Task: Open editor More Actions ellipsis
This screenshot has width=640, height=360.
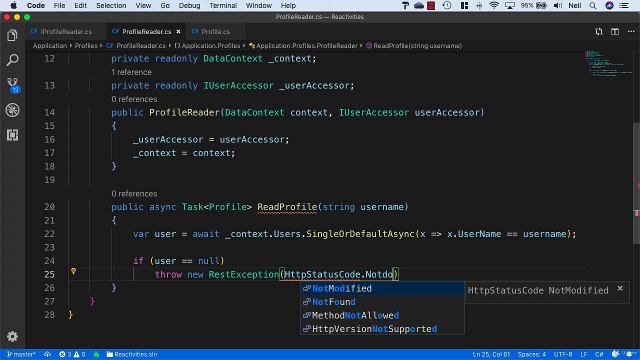Action: [631, 31]
